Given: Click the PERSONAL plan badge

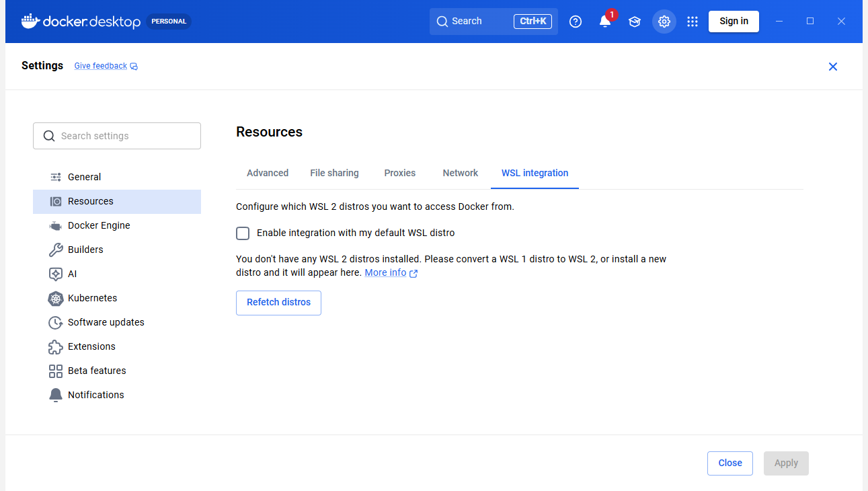Looking at the screenshot, I should [169, 22].
